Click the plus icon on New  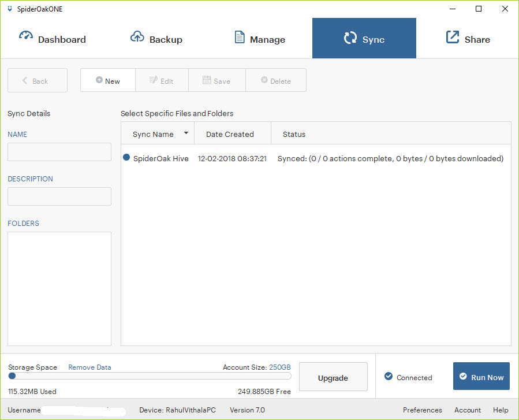pos(99,80)
